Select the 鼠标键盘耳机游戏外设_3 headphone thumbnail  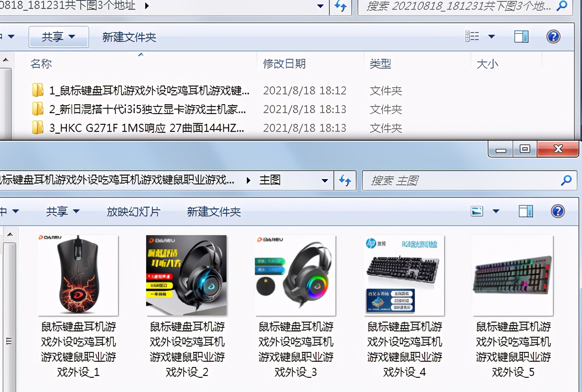295,275
